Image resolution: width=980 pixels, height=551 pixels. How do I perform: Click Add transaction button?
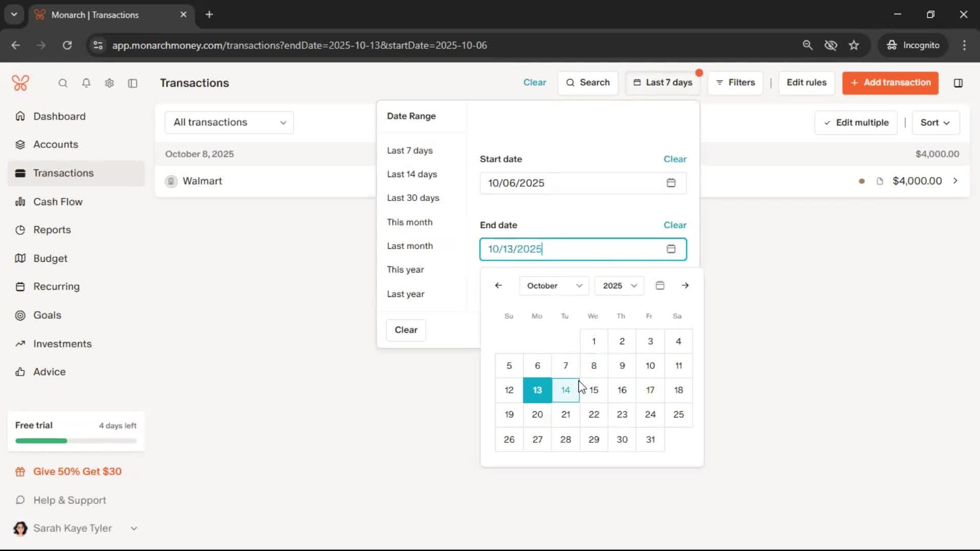890,83
